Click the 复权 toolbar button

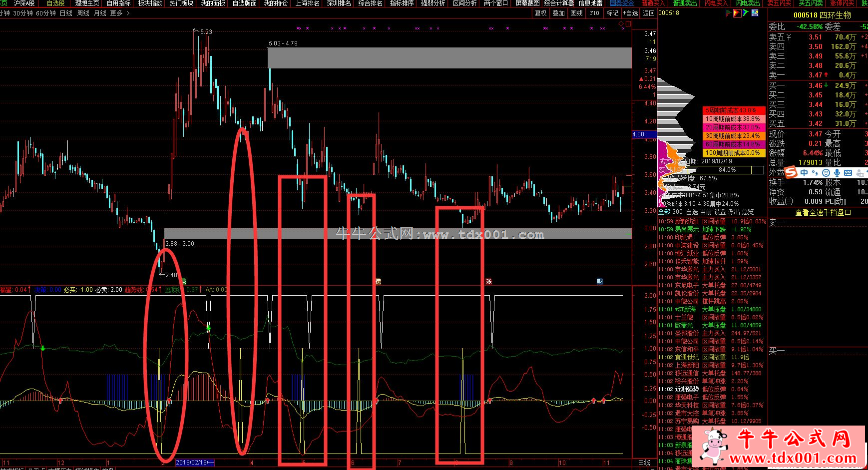point(540,13)
